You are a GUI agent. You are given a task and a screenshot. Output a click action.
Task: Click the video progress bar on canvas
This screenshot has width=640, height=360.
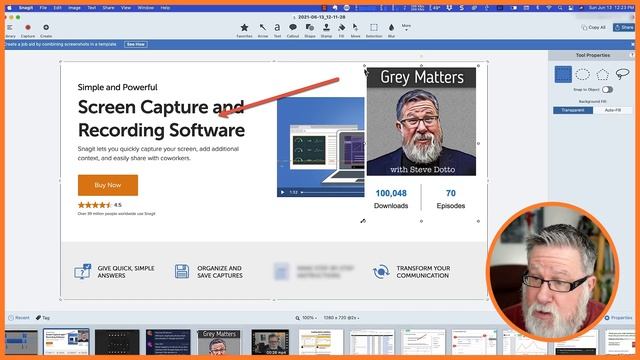(x=333, y=192)
